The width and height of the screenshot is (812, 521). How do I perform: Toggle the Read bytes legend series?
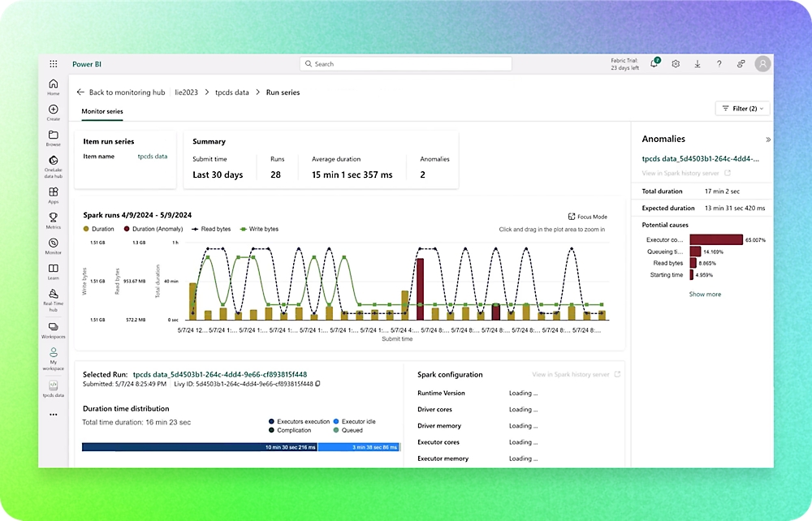click(211, 229)
